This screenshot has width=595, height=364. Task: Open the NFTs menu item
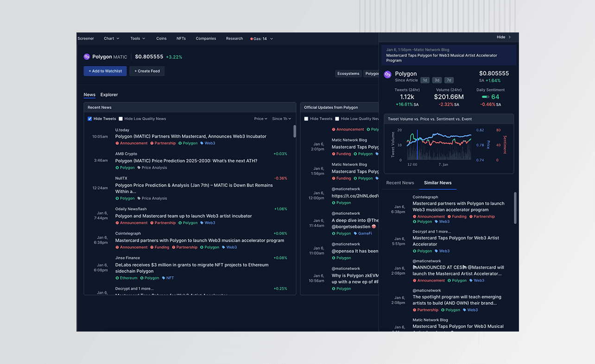coord(181,38)
